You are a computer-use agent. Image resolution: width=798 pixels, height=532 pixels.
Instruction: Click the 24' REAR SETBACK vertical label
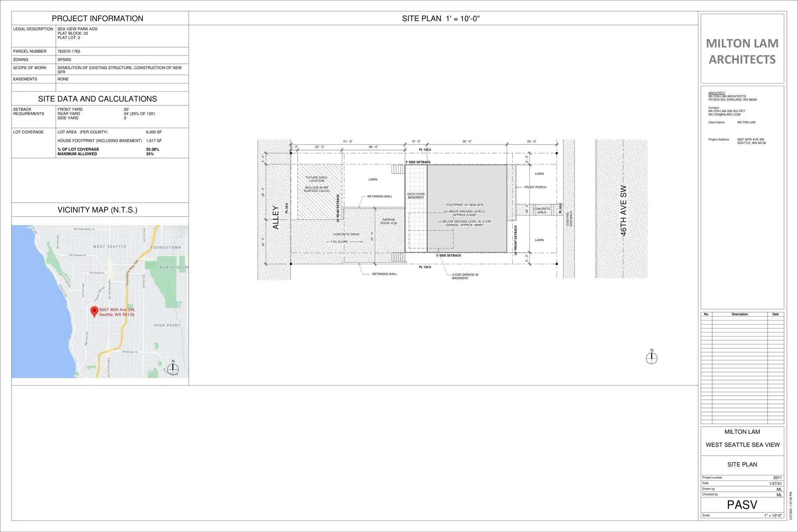(x=338, y=208)
